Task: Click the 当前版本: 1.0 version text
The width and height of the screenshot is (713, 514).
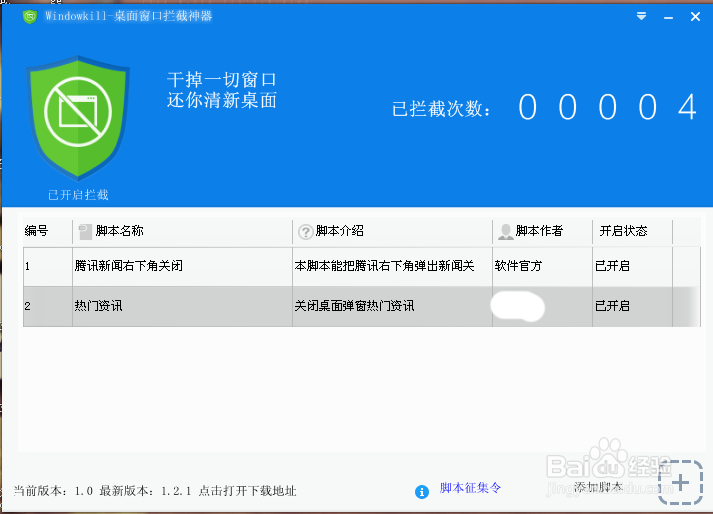Action: tap(53, 491)
